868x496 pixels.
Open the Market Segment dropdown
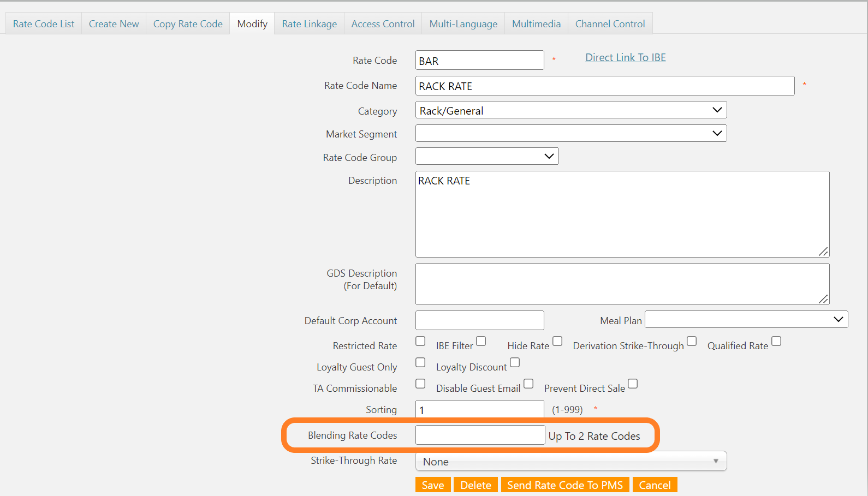pos(571,133)
